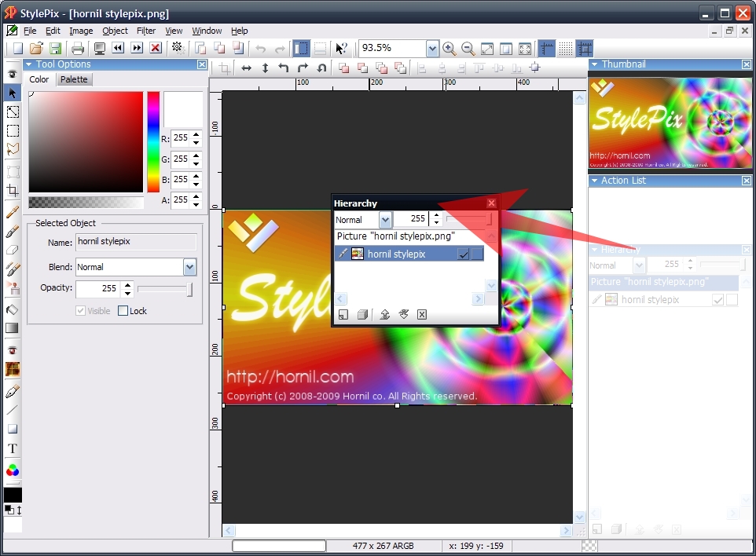Open the Blend mode dropdown in Tool Options

(189, 267)
